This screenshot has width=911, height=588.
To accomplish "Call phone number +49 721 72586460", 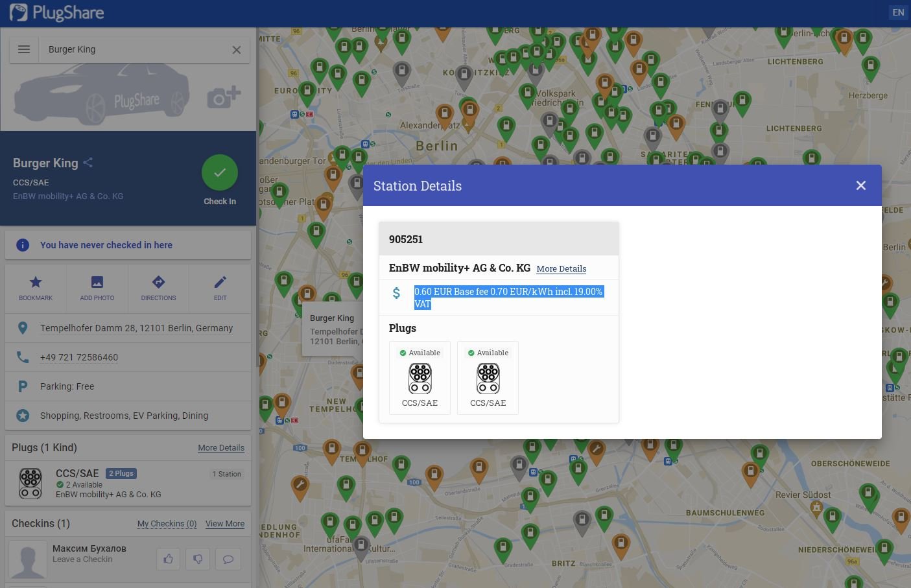I will (79, 357).
